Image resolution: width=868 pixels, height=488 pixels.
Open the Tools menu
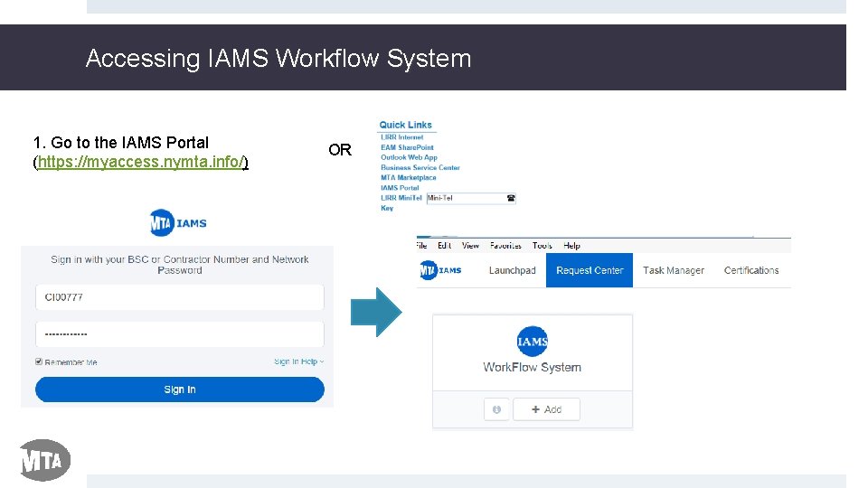(542, 246)
